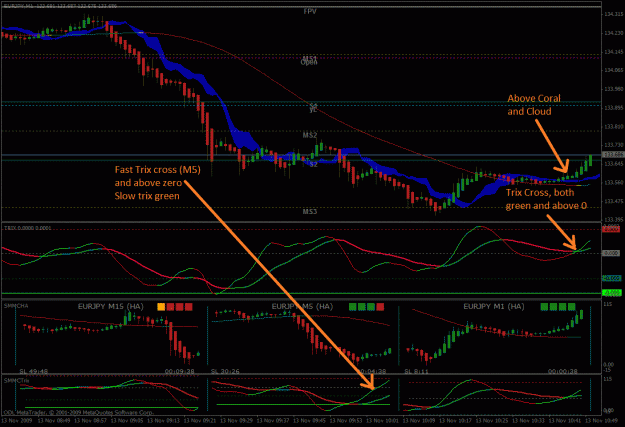The width and height of the screenshot is (625, 427).
Task: Click the S2 support level label
Action: tap(314, 164)
